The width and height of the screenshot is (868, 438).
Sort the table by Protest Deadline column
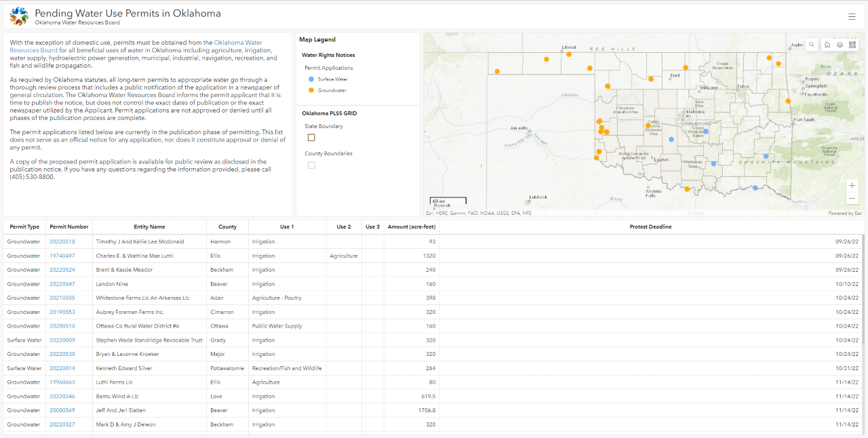click(650, 226)
